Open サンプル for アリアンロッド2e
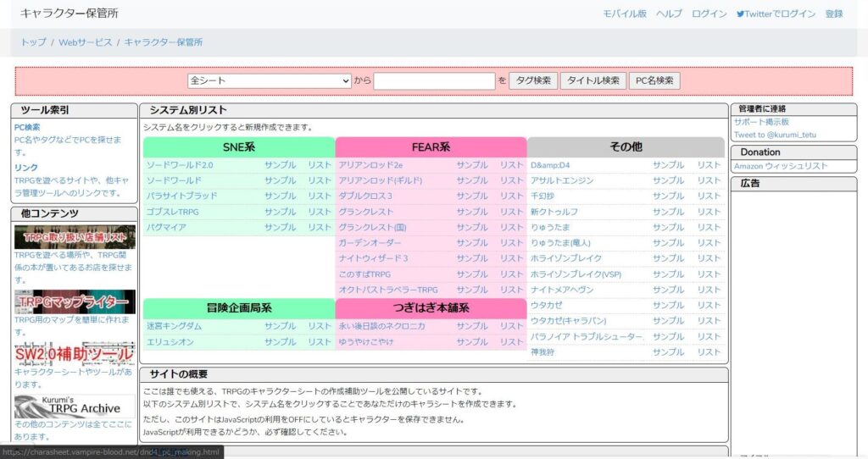 (x=472, y=165)
